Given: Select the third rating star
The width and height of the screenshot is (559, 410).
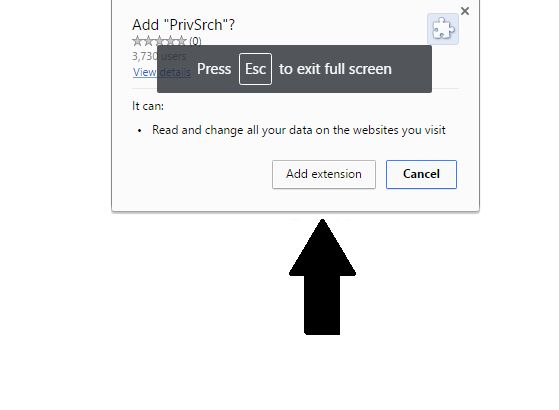Looking at the screenshot, I should [159, 41].
